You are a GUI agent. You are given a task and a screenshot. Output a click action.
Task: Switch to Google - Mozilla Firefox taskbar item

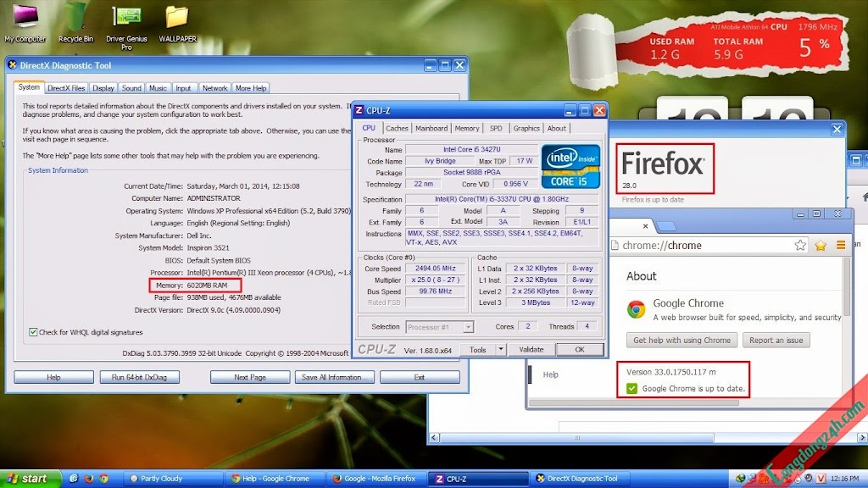click(376, 479)
